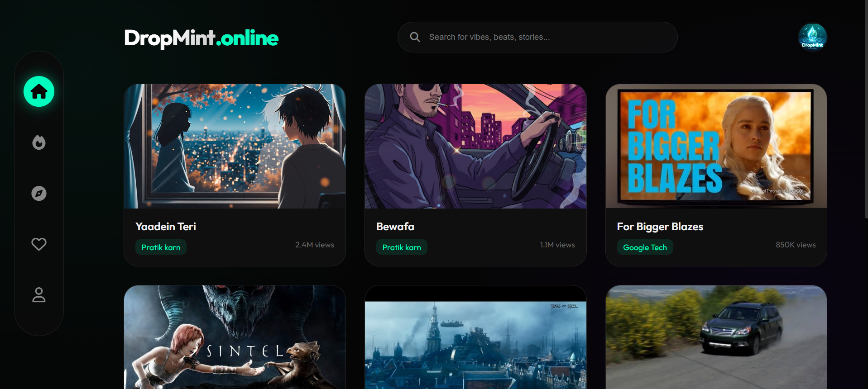Open the Trending flame icon
Image resolution: width=868 pixels, height=389 pixels.
click(39, 142)
